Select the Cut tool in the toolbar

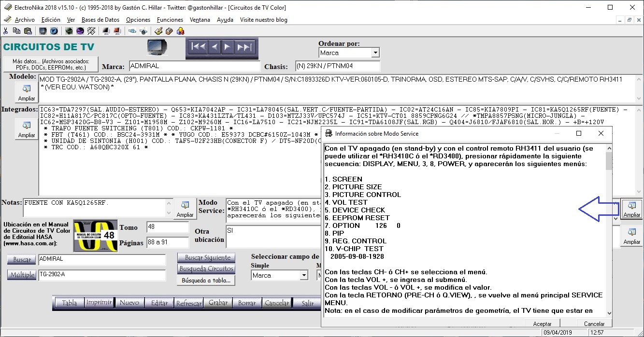tap(6, 30)
